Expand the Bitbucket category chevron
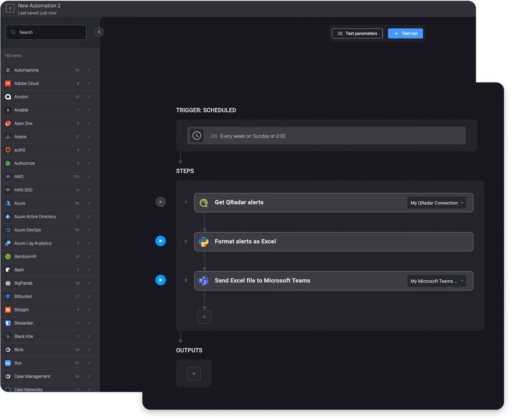This screenshot has height=420, width=512. [x=89, y=296]
